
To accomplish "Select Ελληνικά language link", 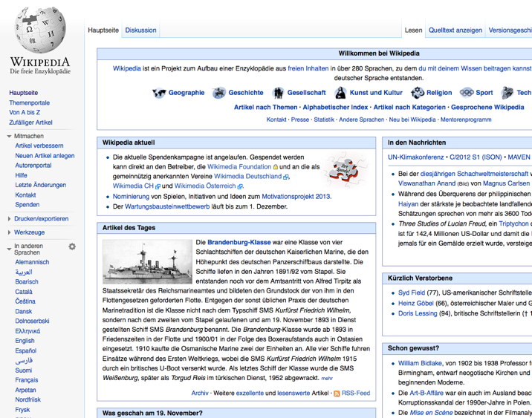I will point(27,331).
